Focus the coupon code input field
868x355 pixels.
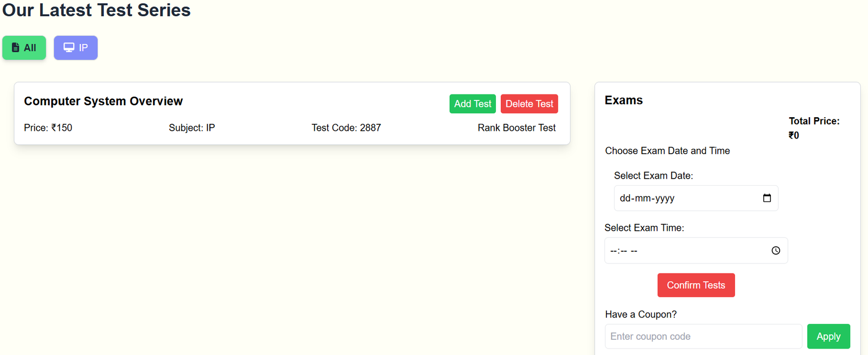coord(703,337)
